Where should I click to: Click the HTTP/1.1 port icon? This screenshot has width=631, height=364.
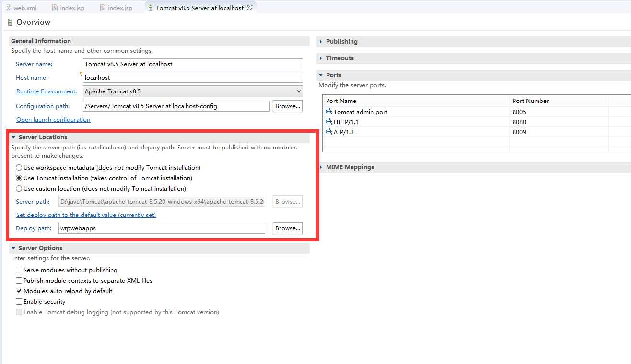tap(329, 122)
